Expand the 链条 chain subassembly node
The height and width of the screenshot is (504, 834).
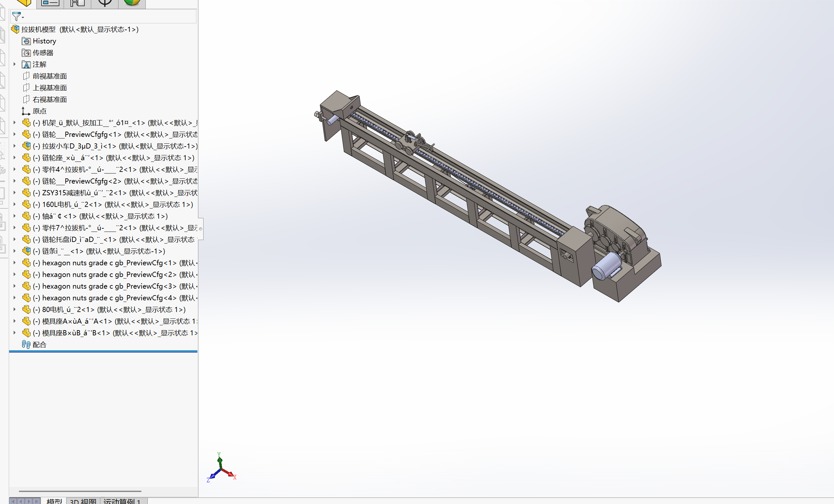(15, 251)
